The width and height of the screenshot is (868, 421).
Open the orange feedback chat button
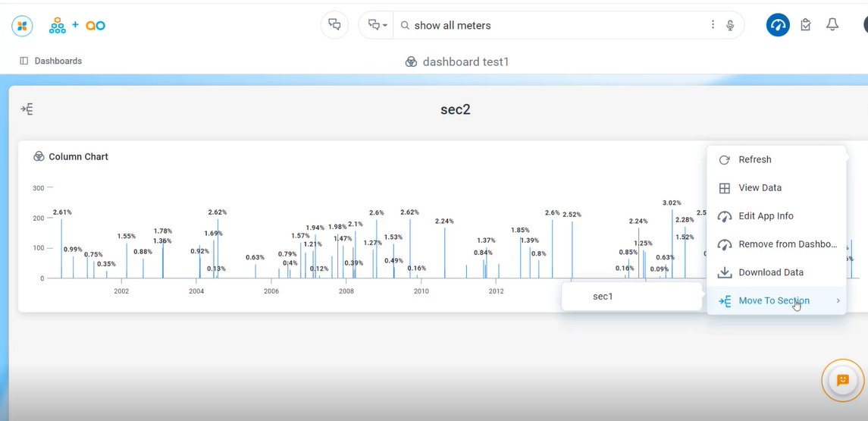(842, 379)
